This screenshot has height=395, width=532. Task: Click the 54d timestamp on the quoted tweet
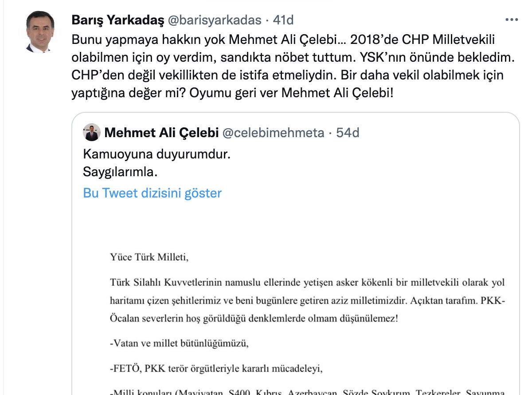[x=348, y=132]
